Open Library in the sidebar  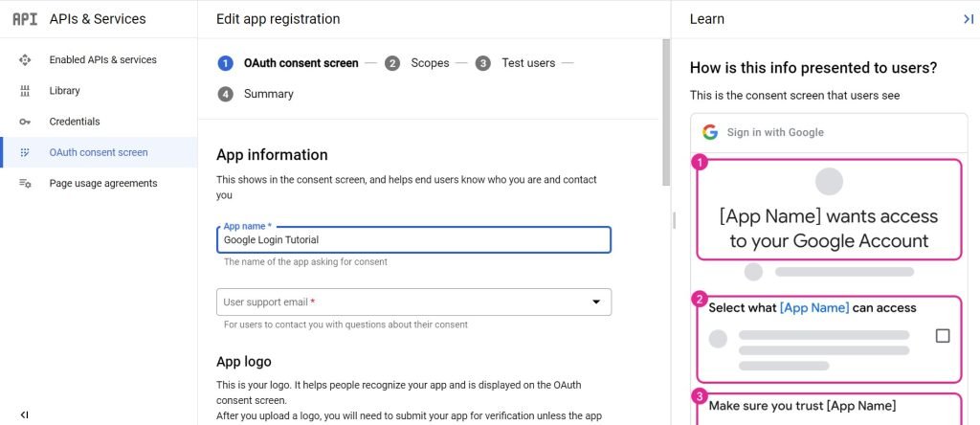(65, 91)
